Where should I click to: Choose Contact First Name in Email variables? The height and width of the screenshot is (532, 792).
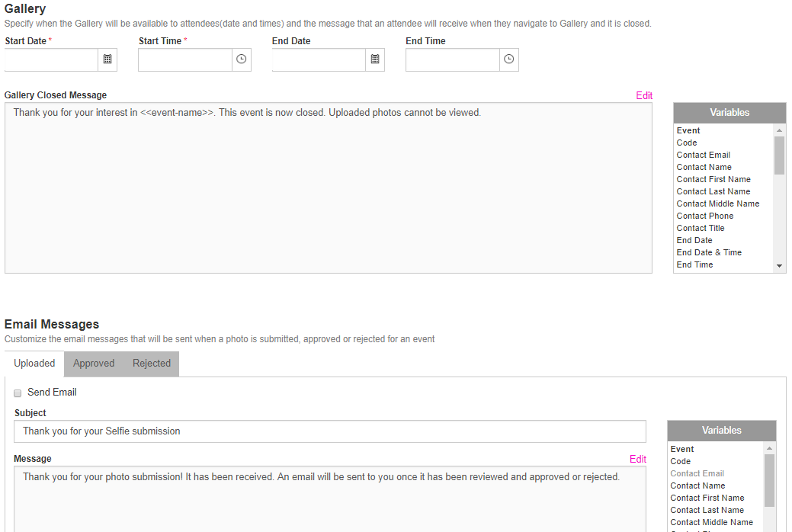point(707,498)
